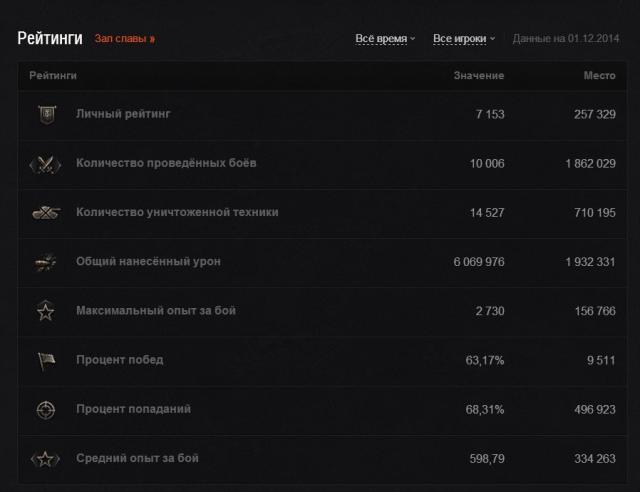Select the Средний опыт за бой label
This screenshot has height=492, width=640.
[x=137, y=458]
